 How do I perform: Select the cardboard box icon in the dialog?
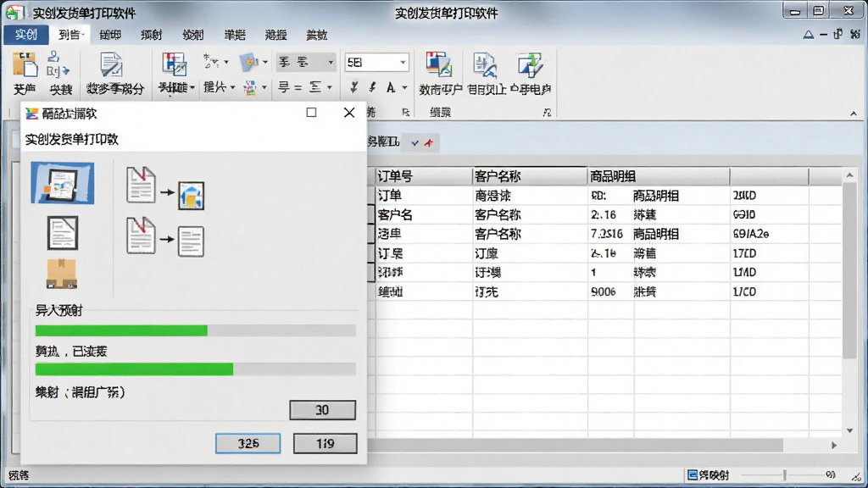point(61,274)
